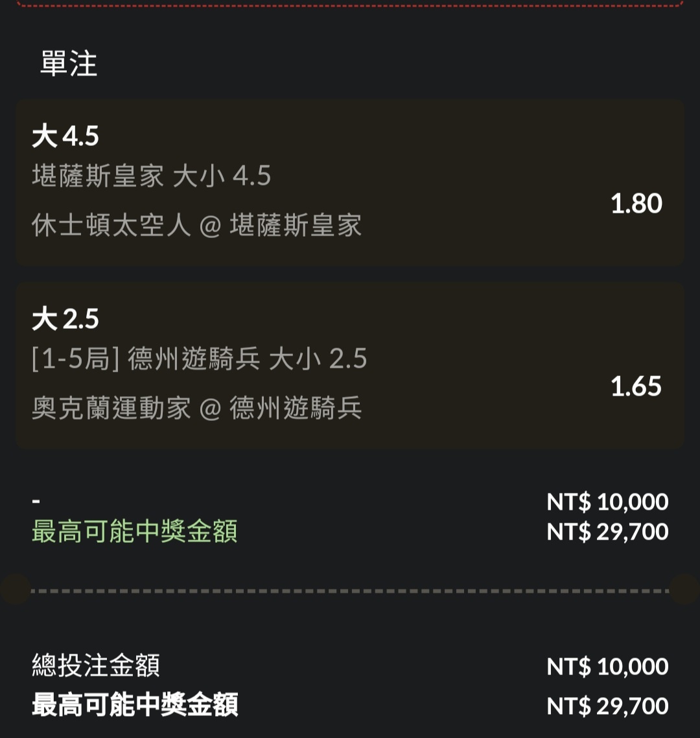
Task: Open the 奧克蘭運動家 @ 德州遊騎兵 matchup
Action: pos(196,409)
